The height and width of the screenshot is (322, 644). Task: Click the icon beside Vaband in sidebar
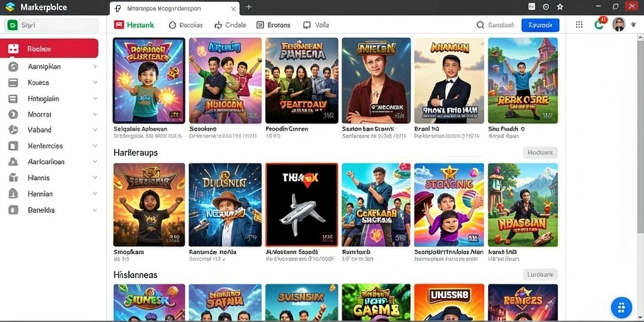pyautogui.click(x=13, y=130)
